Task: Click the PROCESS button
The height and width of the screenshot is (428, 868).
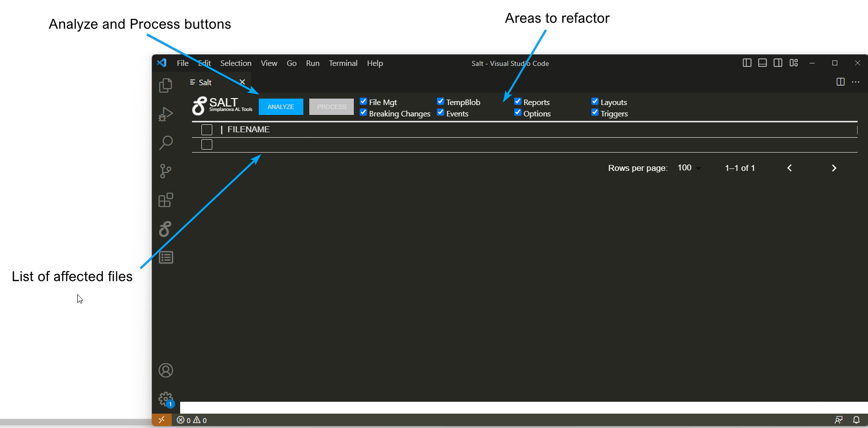Action: pos(332,107)
